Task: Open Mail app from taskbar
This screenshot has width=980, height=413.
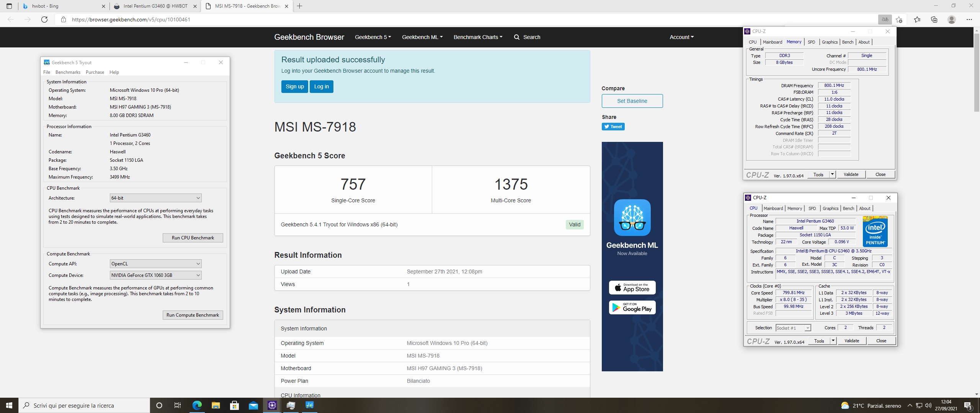Action: (253, 405)
